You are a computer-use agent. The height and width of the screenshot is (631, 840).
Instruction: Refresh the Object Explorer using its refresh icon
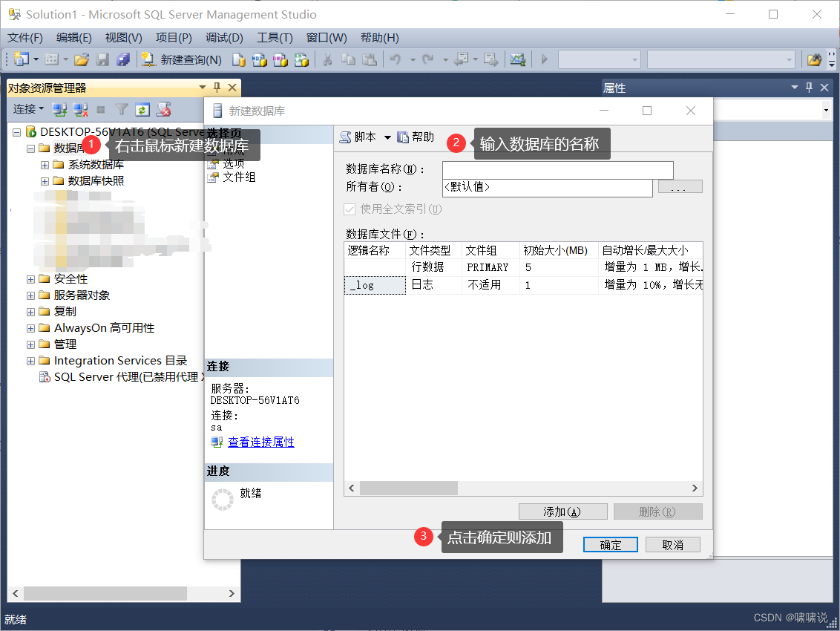point(143,109)
